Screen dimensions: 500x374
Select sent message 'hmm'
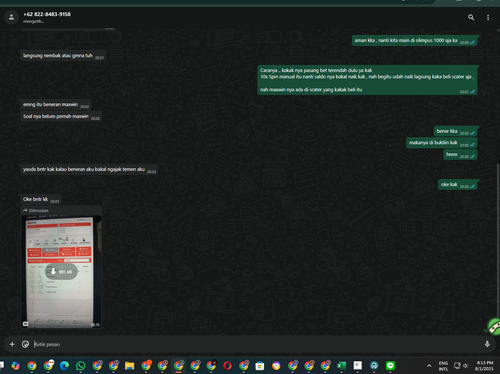[x=460, y=154]
